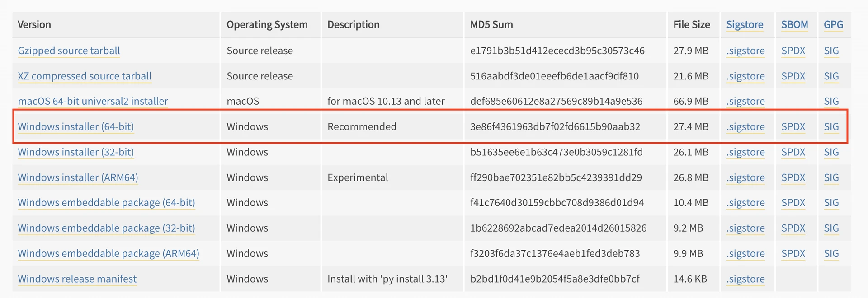The height and width of the screenshot is (298, 868).
Task: Open the Sigstore column header link
Action: 745,25
